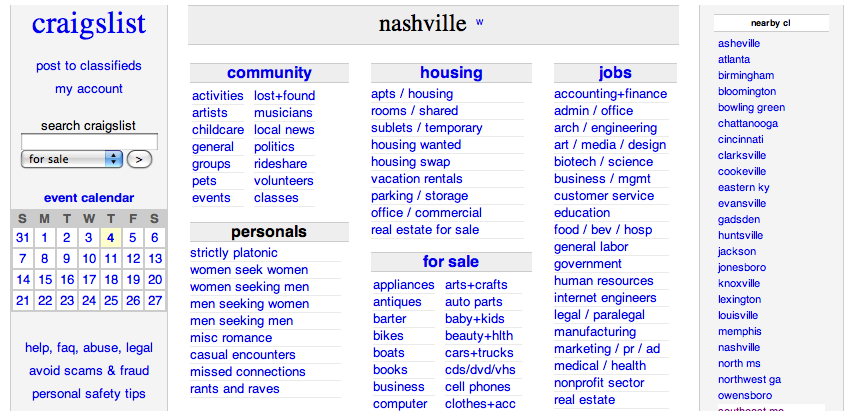Open the community section header

pyautogui.click(x=269, y=73)
